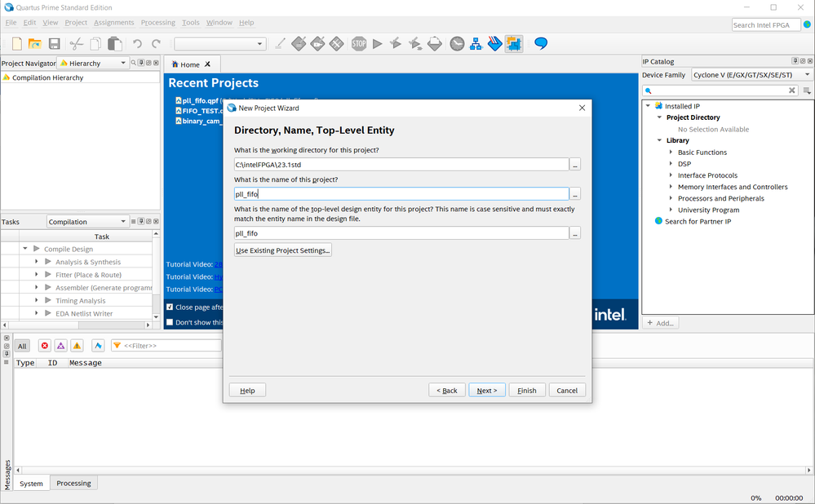Open the Hierarchy dropdown in Project Navigator

tap(92, 63)
